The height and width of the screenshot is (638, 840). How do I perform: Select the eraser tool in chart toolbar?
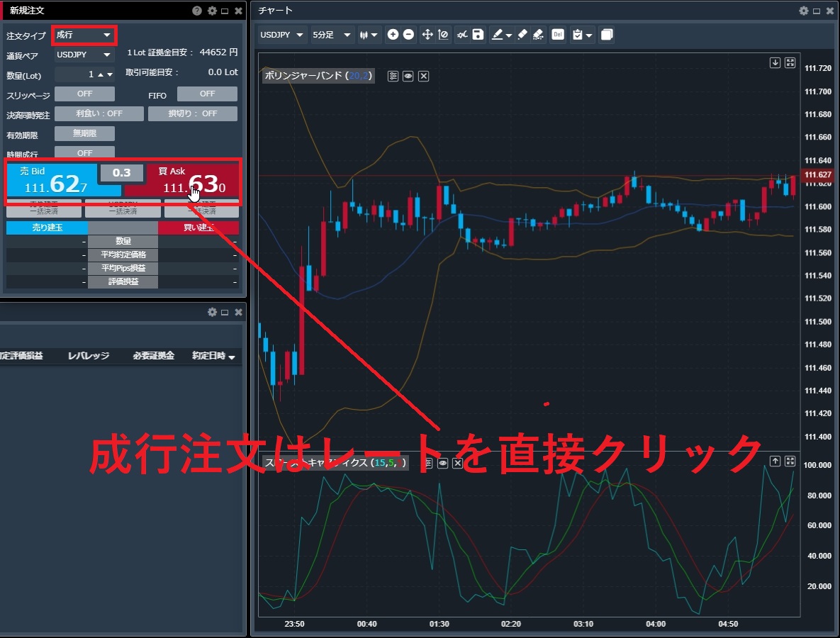coord(522,35)
